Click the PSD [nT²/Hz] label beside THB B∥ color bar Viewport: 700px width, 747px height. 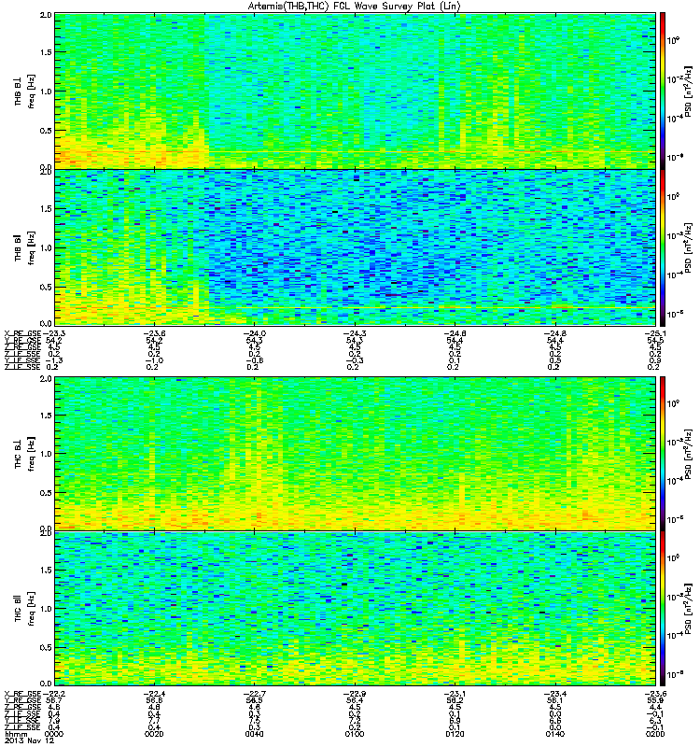point(689,247)
